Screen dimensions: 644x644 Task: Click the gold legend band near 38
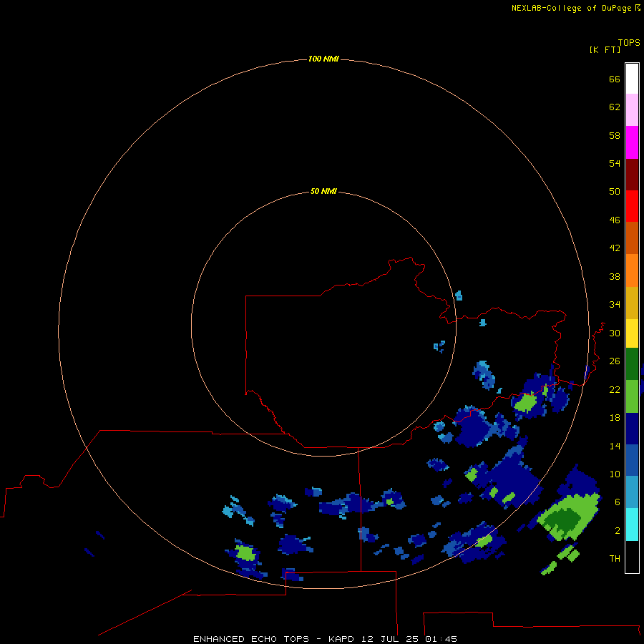tap(632, 302)
